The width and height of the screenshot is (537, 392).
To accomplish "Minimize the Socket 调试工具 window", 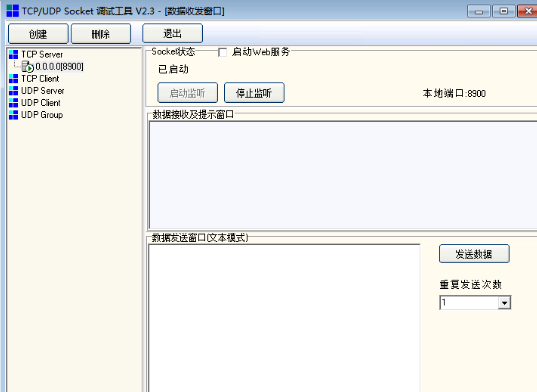I will [479, 11].
